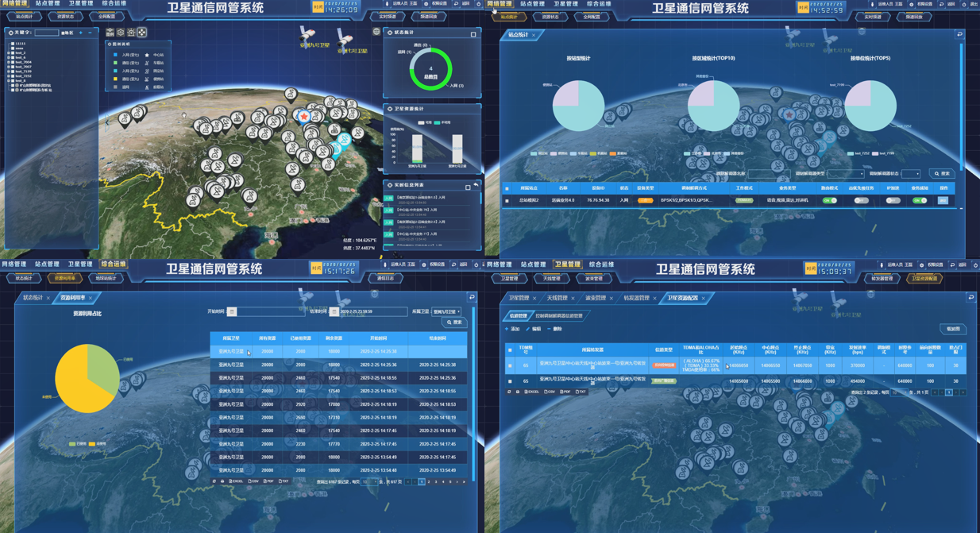
Task: Click the return arrow icon on 实时信息列表 panel
Action: click(x=476, y=186)
